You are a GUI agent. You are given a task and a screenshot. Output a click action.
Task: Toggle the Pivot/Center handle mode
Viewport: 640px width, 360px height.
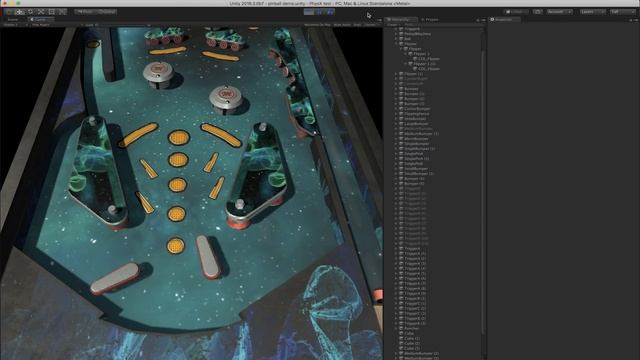coord(85,12)
